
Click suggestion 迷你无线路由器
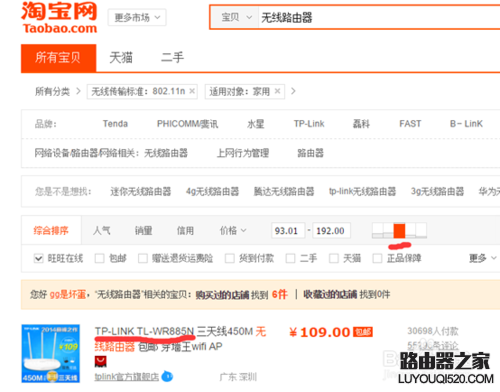coord(140,191)
